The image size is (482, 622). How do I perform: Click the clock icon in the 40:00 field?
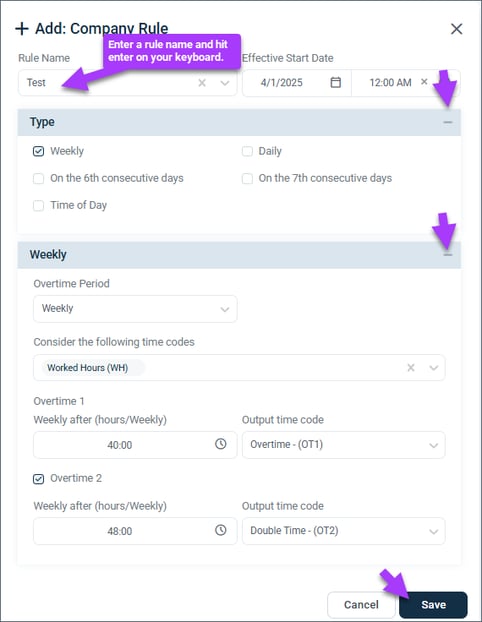(x=221, y=444)
